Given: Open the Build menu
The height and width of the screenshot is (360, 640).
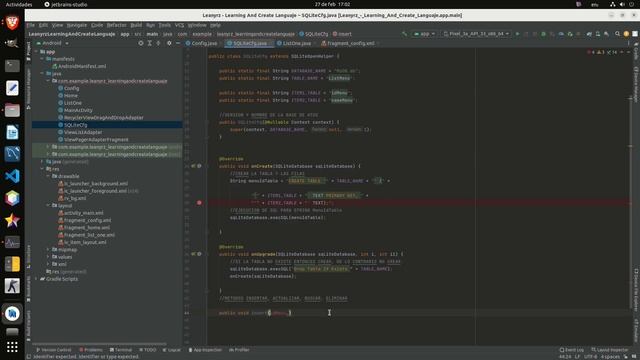Looking at the screenshot, I should pos(136,25).
